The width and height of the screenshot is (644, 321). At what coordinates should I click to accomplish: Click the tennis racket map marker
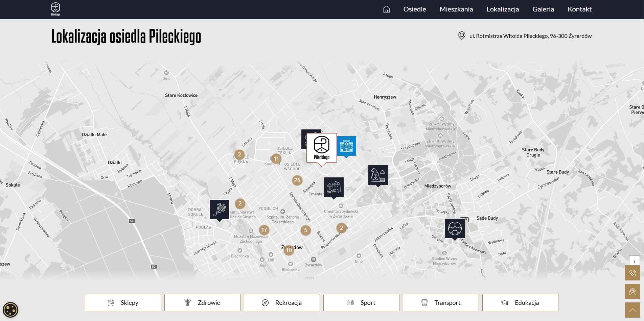(x=220, y=210)
